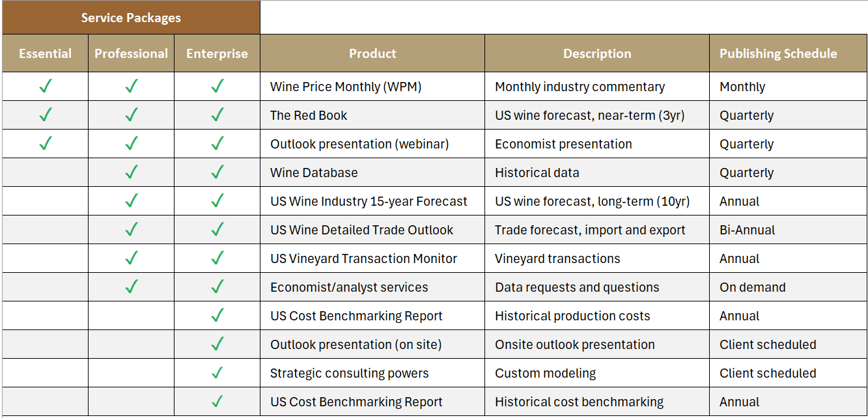The image size is (868, 418).
Task: Click the Essential column header
Action: tap(45, 53)
